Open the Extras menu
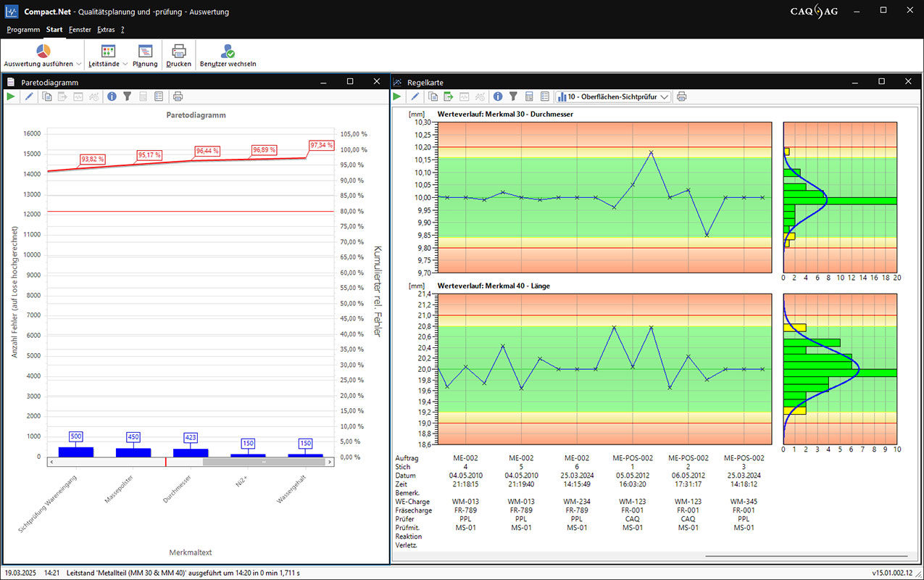Viewport: 924px width, 580px height. click(106, 30)
